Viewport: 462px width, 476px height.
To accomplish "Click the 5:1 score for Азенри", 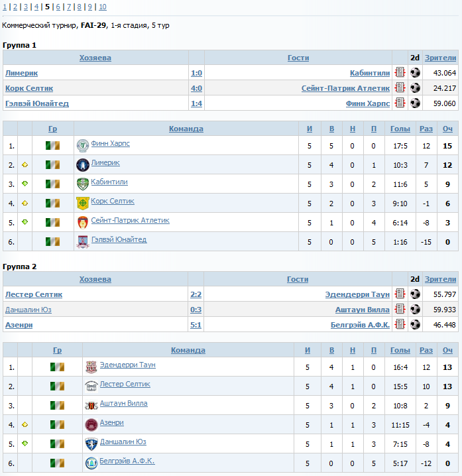I will click(x=196, y=325).
